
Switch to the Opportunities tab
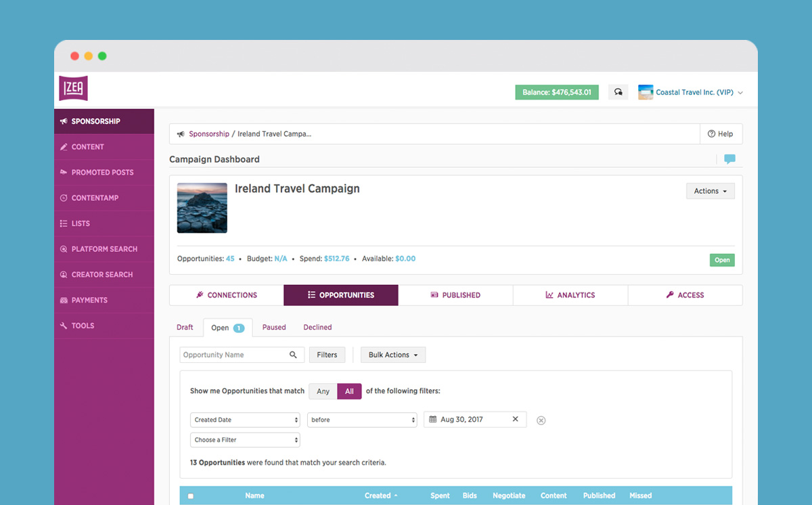pos(341,295)
